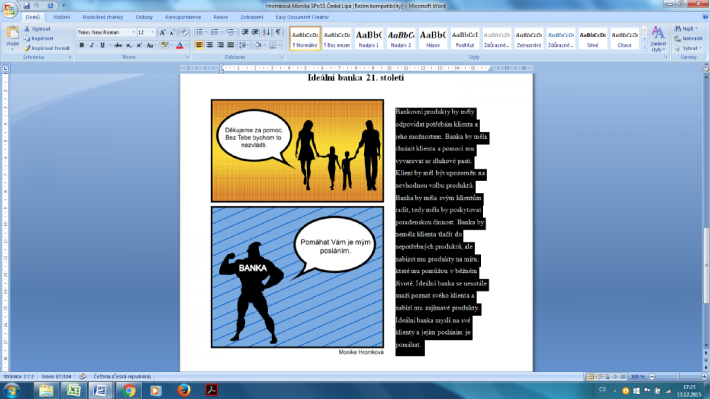Apply red font color

(x=179, y=45)
